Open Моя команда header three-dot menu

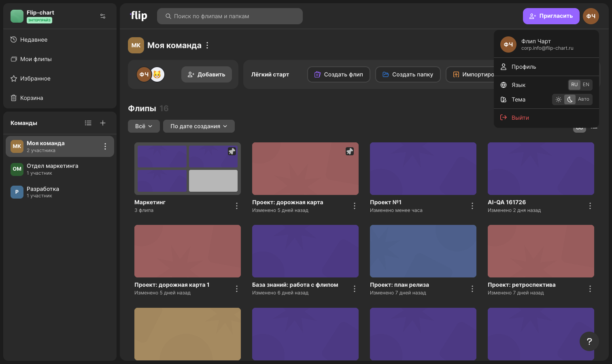coord(207,45)
